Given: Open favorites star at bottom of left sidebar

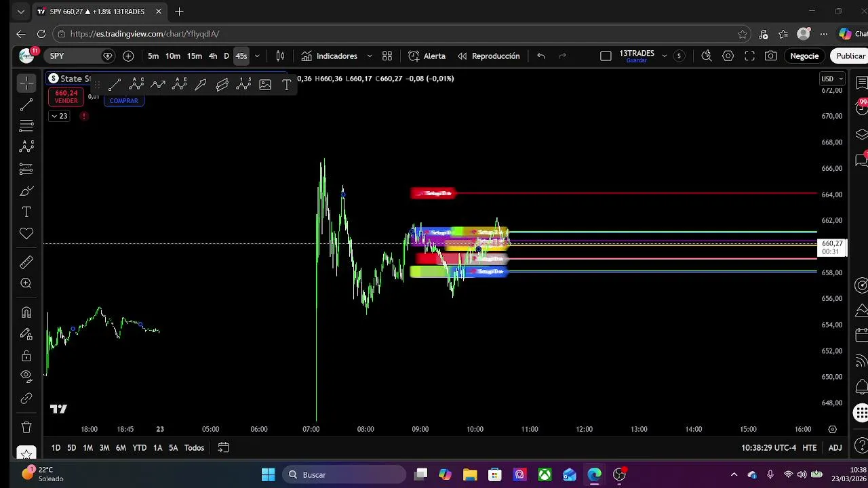Looking at the screenshot, I should coord(26,453).
